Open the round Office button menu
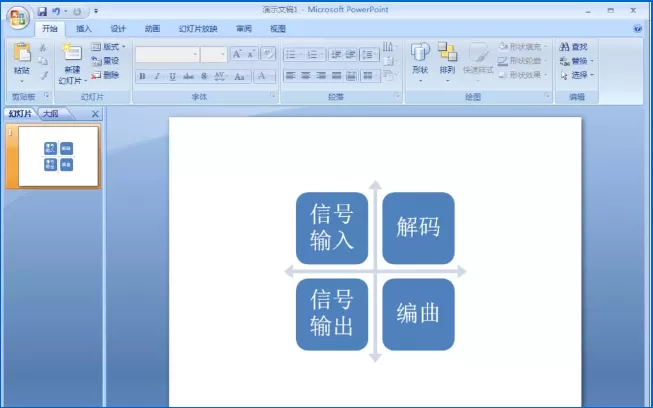The height and width of the screenshot is (408, 653). click(18, 17)
